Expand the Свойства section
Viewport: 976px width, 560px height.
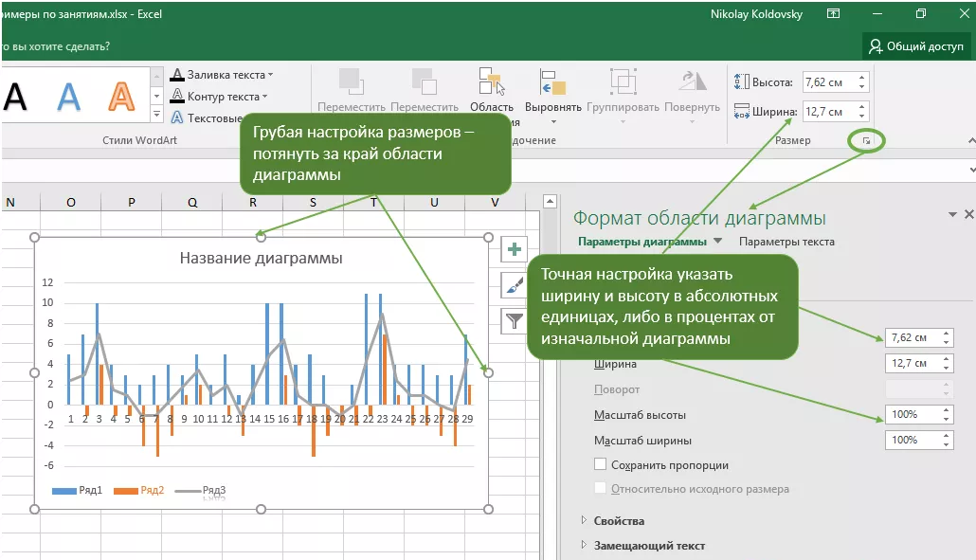click(619, 521)
